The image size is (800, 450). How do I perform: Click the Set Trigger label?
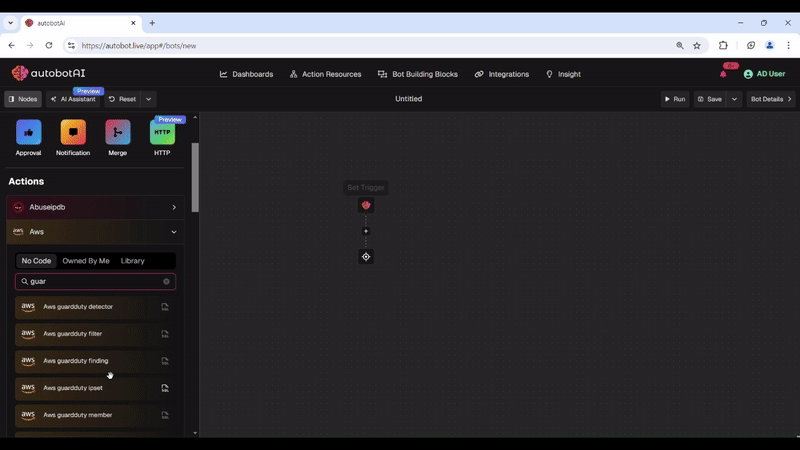366,188
